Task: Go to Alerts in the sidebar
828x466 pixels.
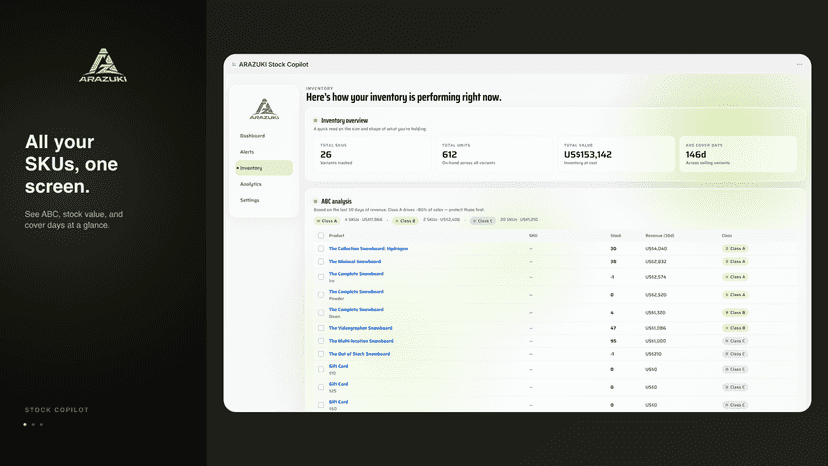Action: point(247,152)
